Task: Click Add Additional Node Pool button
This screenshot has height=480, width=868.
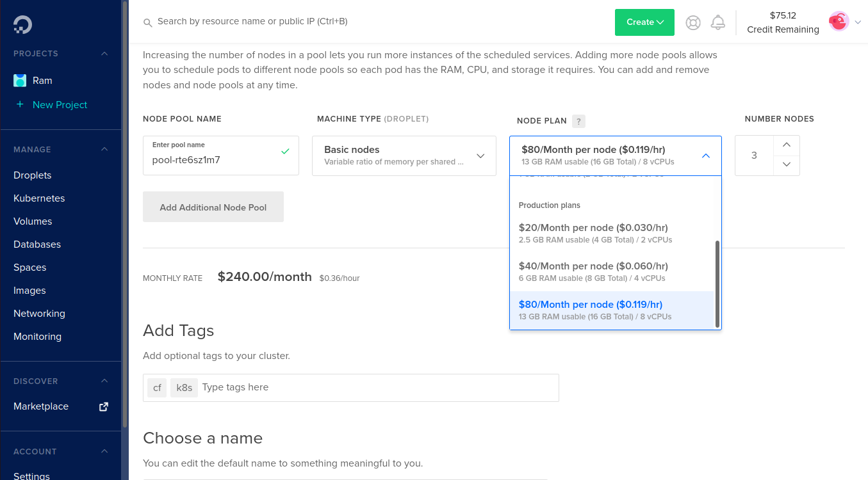Action: coord(213,207)
